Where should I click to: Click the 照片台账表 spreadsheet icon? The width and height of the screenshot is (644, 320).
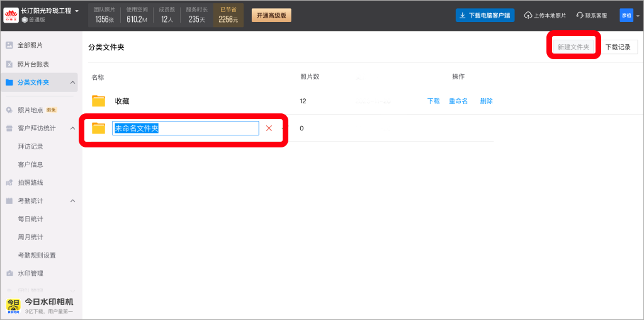click(x=9, y=64)
